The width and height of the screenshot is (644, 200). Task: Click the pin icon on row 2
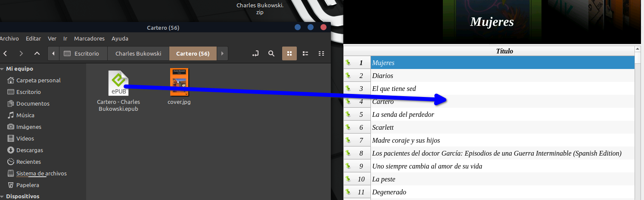pos(348,75)
